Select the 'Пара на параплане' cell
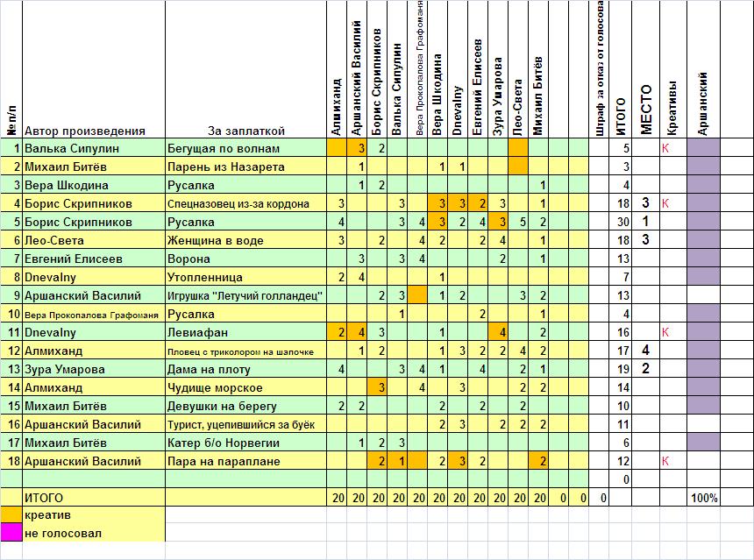The width and height of the screenshot is (754, 560). (245, 462)
